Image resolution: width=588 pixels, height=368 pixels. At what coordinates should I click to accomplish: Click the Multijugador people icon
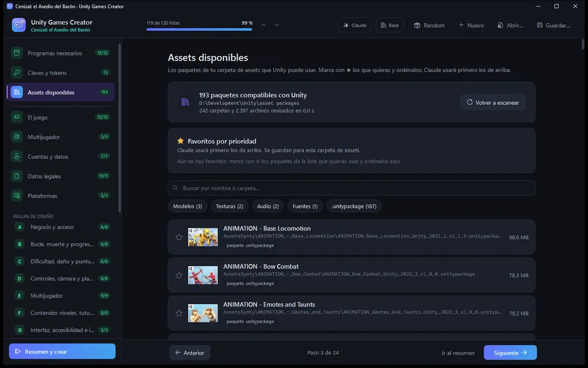click(17, 137)
